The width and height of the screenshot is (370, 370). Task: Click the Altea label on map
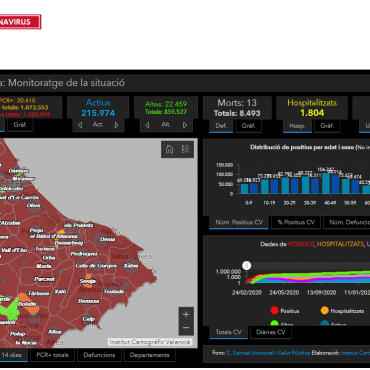(x=55, y=332)
